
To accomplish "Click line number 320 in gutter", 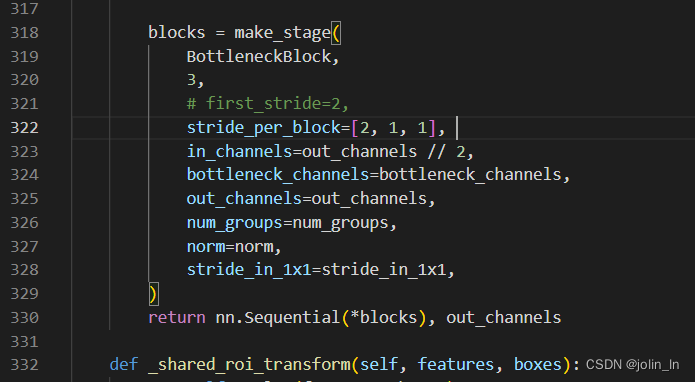I will [24, 80].
